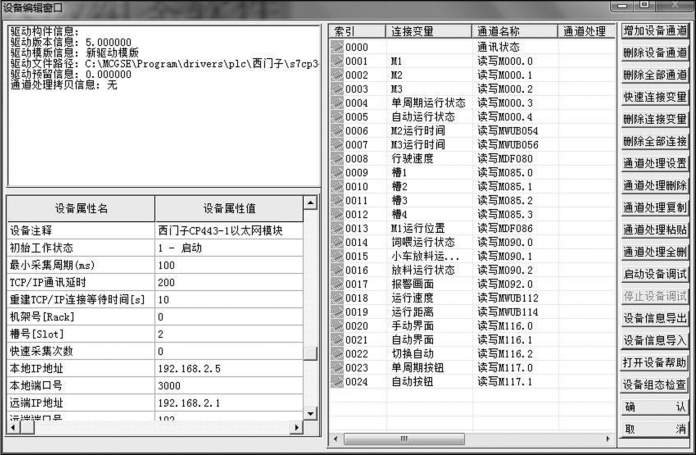Viewport: 696px width, 455px height.
Task: Click the property table's scroll-down arrow
Action: [x=311, y=413]
